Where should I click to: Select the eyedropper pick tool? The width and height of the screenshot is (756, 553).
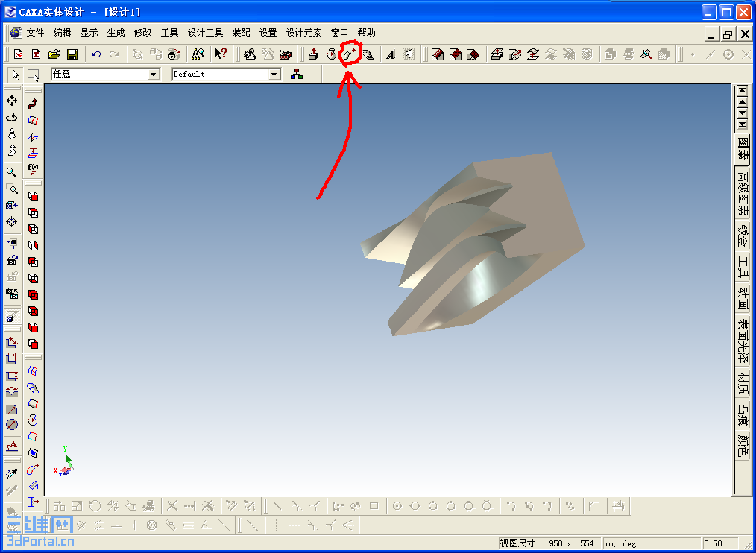12,473
